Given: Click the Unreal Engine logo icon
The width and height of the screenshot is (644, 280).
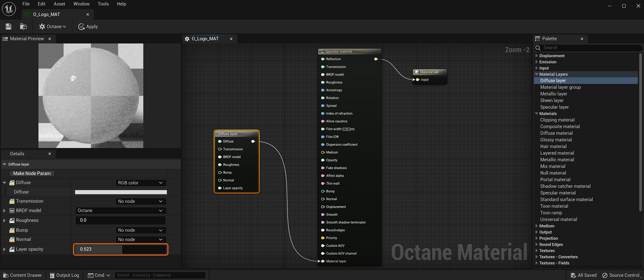Looking at the screenshot, I should (9, 9).
